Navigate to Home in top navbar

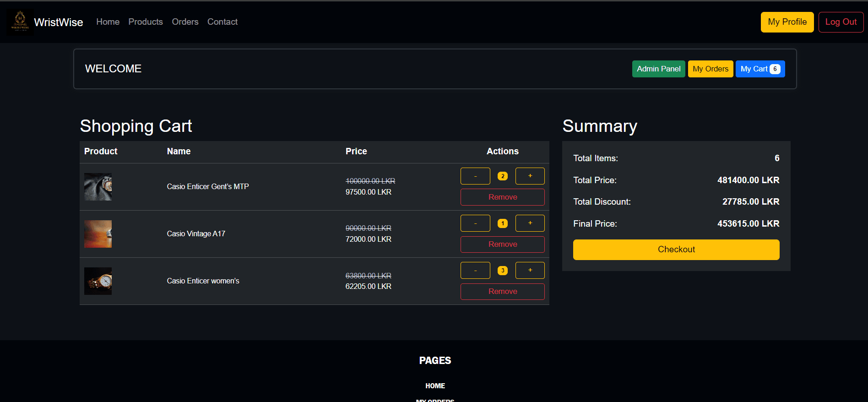click(x=108, y=22)
